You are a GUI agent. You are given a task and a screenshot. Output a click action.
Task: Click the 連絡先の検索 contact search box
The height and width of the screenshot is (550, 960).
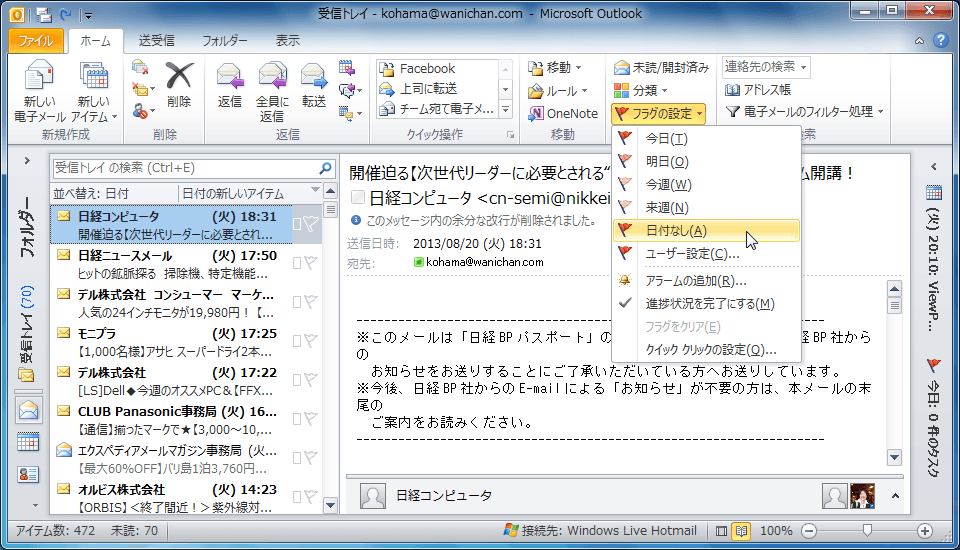coord(765,67)
